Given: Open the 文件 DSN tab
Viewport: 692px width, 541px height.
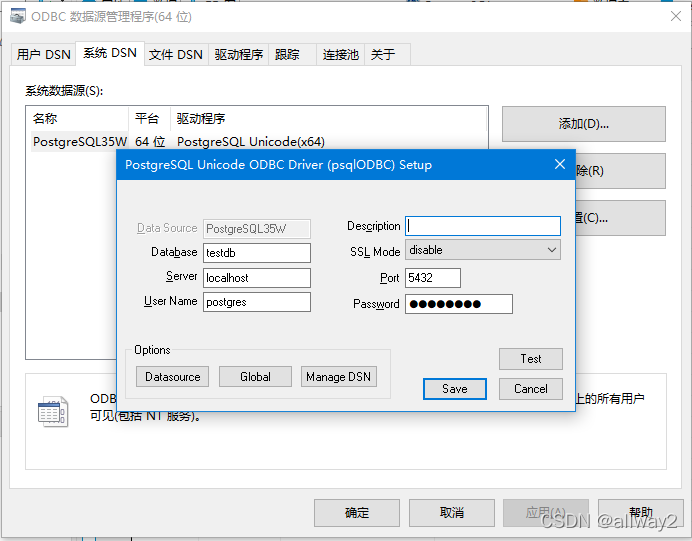Looking at the screenshot, I should 176,55.
